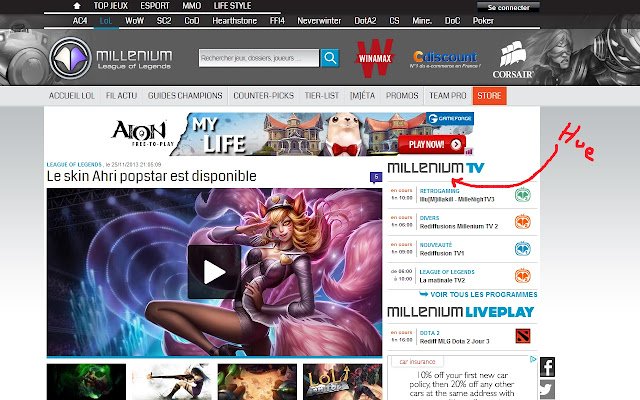Select the DoC game tab
This screenshot has width=640, height=400.
pyautogui.click(x=452, y=21)
